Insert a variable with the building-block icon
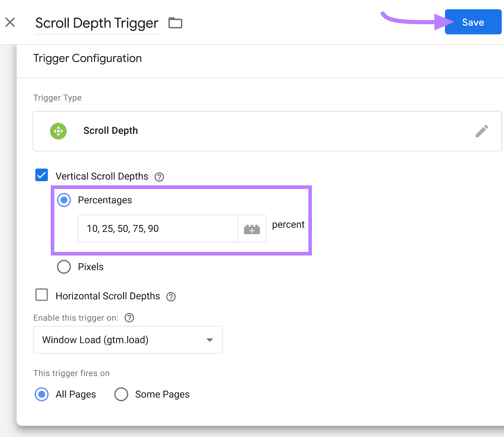This screenshot has width=504, height=437. 252,229
